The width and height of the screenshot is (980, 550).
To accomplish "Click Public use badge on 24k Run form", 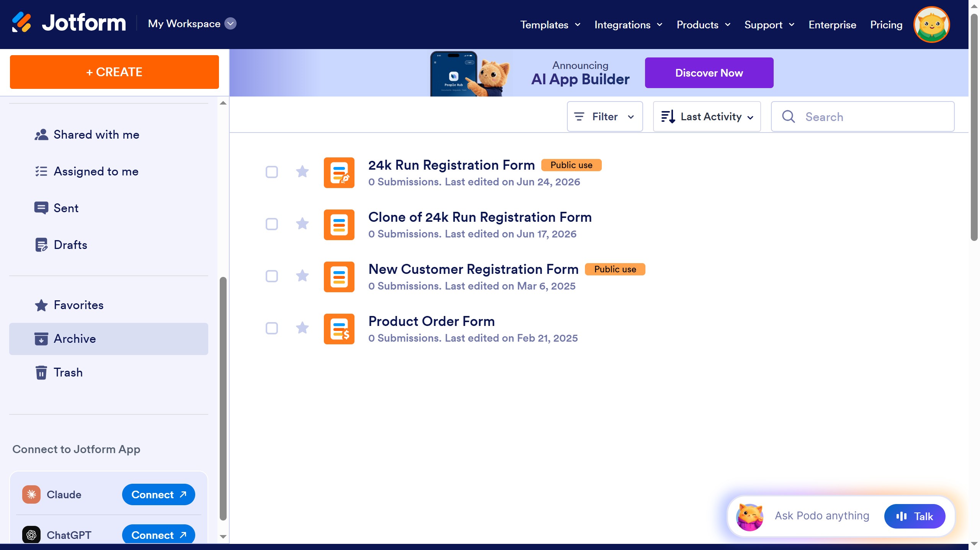I will click(x=571, y=165).
